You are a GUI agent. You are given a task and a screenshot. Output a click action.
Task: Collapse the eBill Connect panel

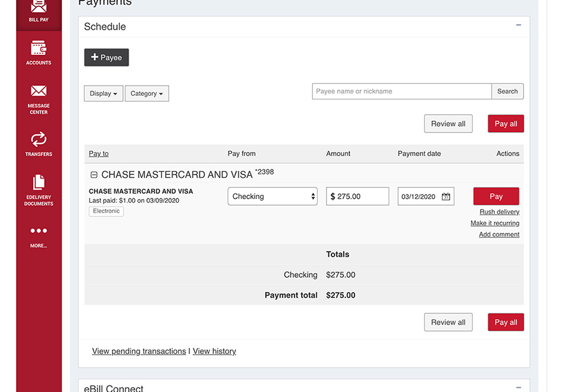click(x=518, y=388)
